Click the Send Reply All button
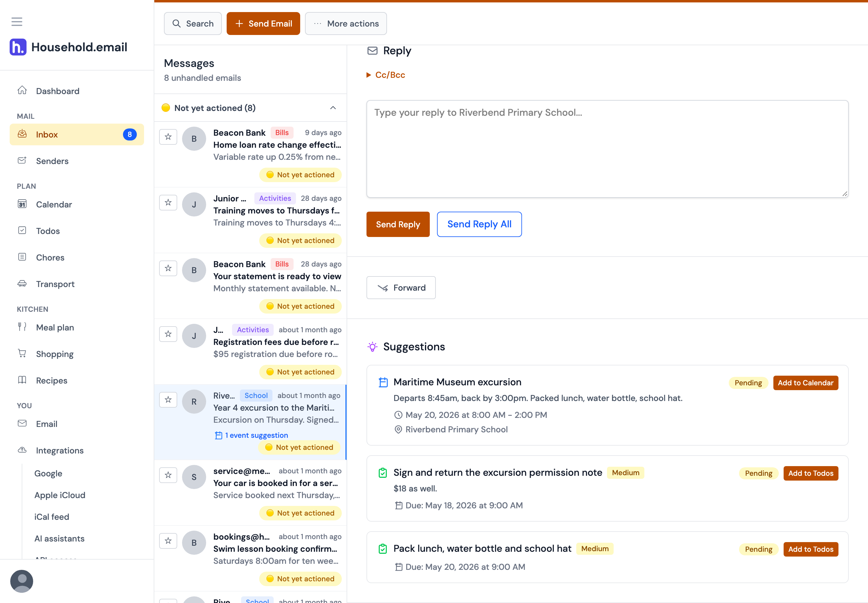The height and width of the screenshot is (603, 868). 479,224
